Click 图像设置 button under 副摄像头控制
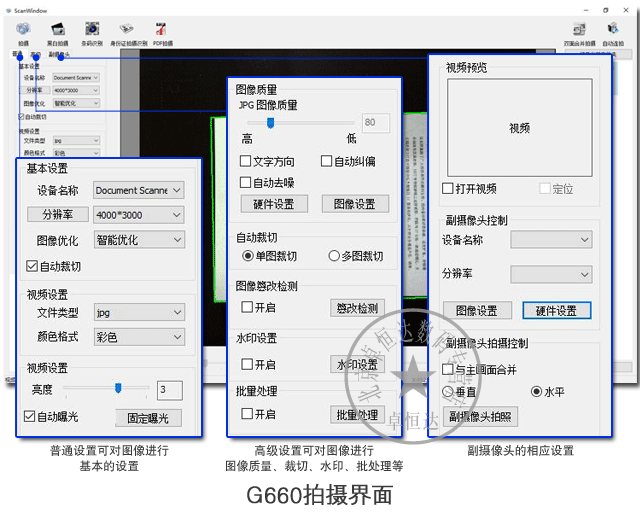 click(477, 311)
